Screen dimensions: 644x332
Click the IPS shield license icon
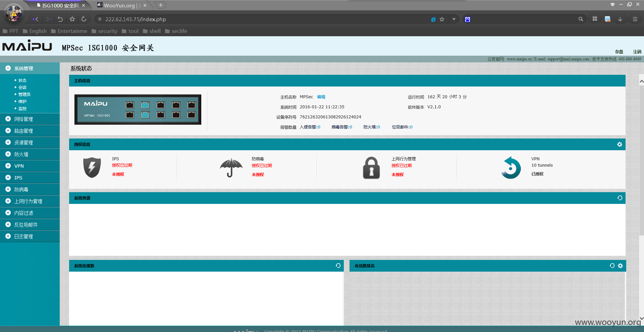[x=92, y=167]
